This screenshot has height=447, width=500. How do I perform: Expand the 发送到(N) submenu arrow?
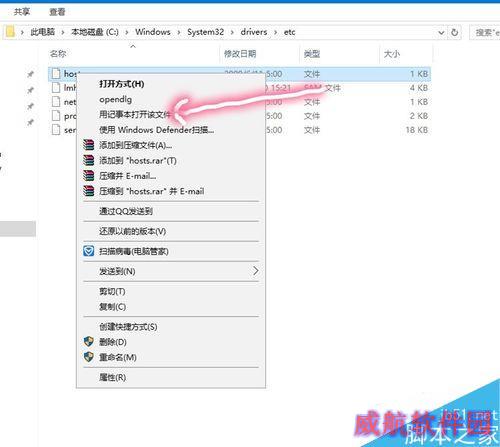(x=256, y=271)
